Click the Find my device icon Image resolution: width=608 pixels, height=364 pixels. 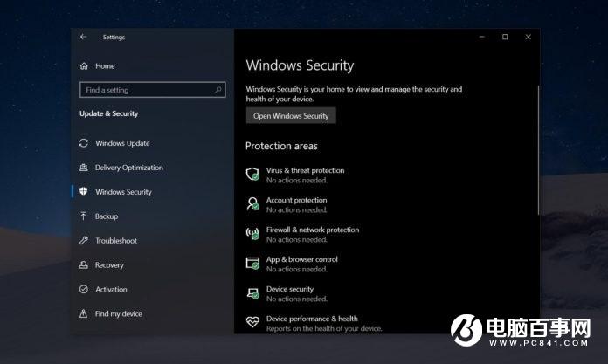coord(83,313)
